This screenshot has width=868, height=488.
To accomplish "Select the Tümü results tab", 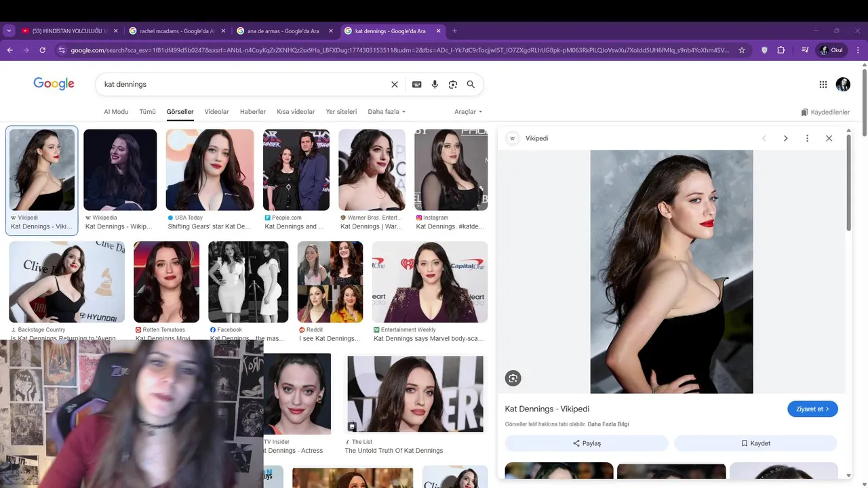I will pos(147,112).
